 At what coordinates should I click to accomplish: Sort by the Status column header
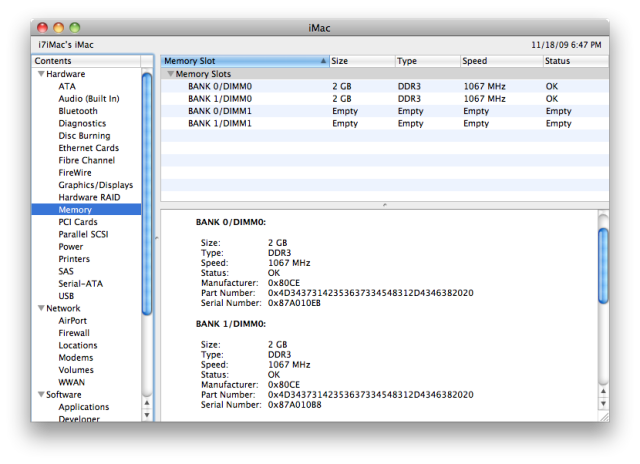click(x=576, y=61)
